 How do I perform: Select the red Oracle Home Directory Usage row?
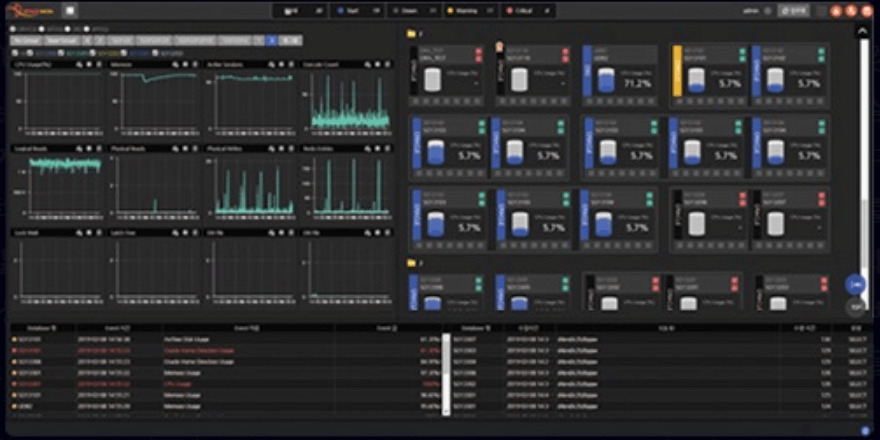tap(226, 350)
